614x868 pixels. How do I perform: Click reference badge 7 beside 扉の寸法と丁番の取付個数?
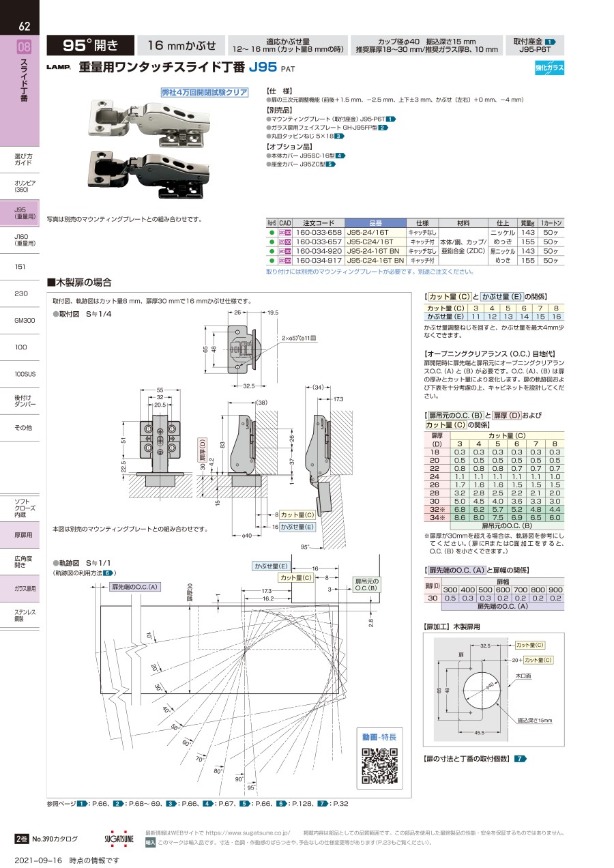[520, 759]
